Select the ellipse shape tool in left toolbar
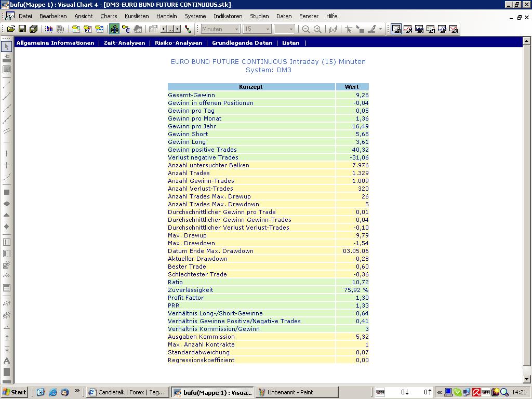This screenshot has height=399, width=532. (x=7, y=204)
